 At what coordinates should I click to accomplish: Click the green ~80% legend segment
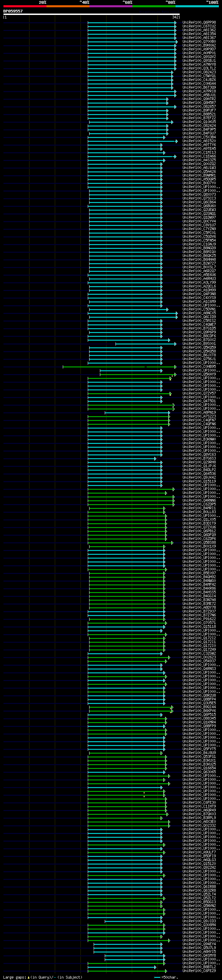154,6
